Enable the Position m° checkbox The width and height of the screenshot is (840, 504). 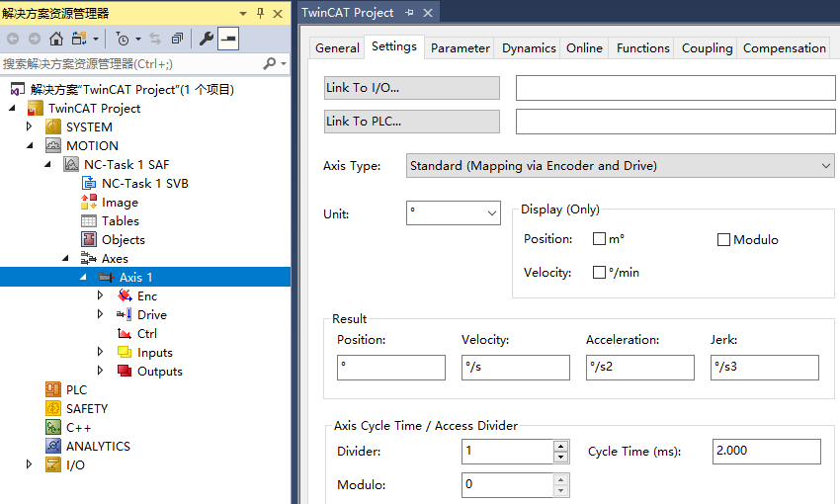click(599, 239)
